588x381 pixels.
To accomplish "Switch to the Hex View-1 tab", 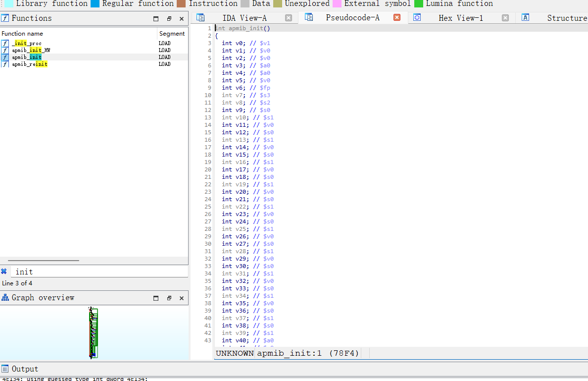I will tap(460, 18).
